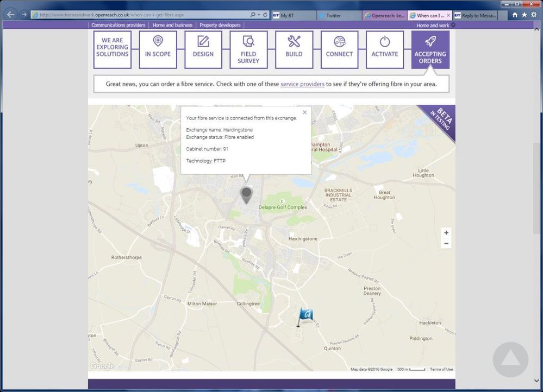Click 'Exchange status: Fibre enabled' text
Viewport: 543px width, 392px height.
click(x=220, y=137)
